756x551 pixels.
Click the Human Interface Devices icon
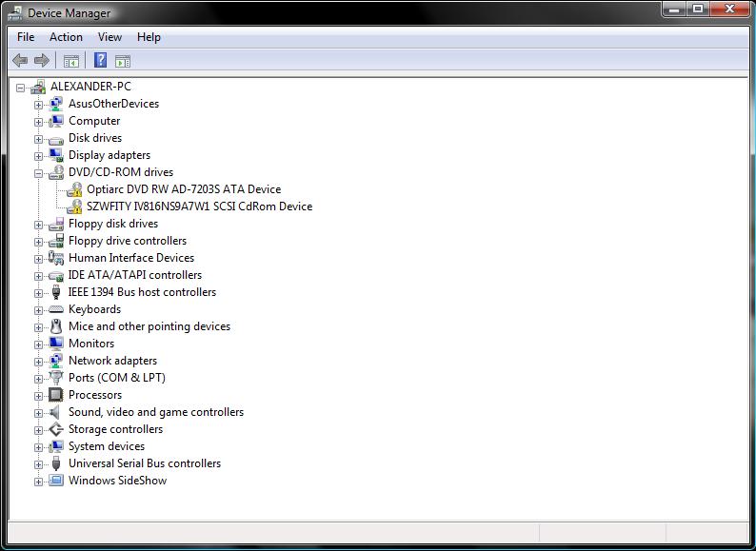pos(56,258)
